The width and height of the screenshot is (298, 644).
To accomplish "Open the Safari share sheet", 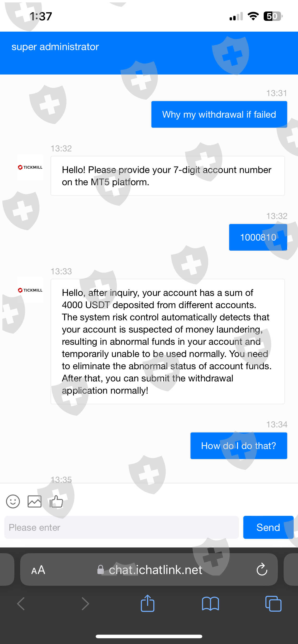I will [x=148, y=604].
